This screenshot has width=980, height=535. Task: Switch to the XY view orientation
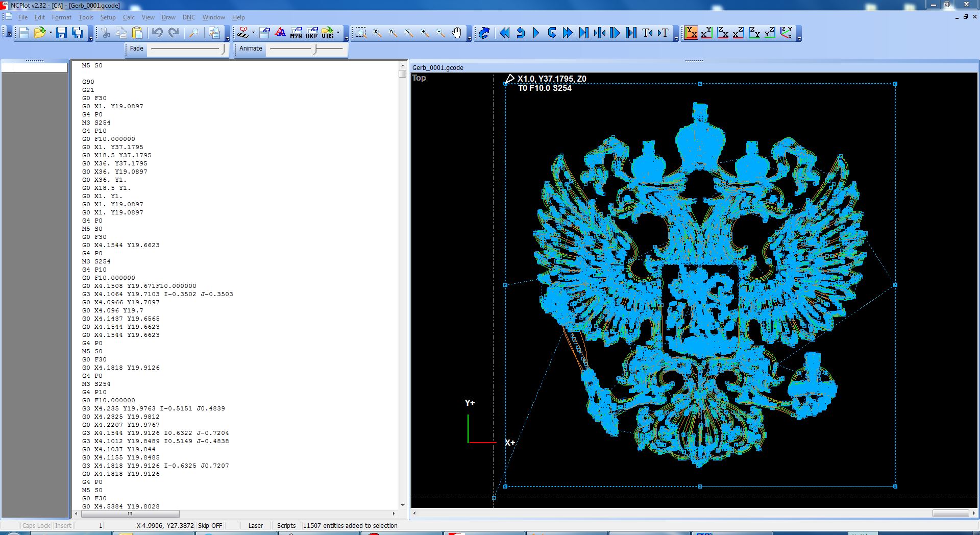[x=707, y=33]
